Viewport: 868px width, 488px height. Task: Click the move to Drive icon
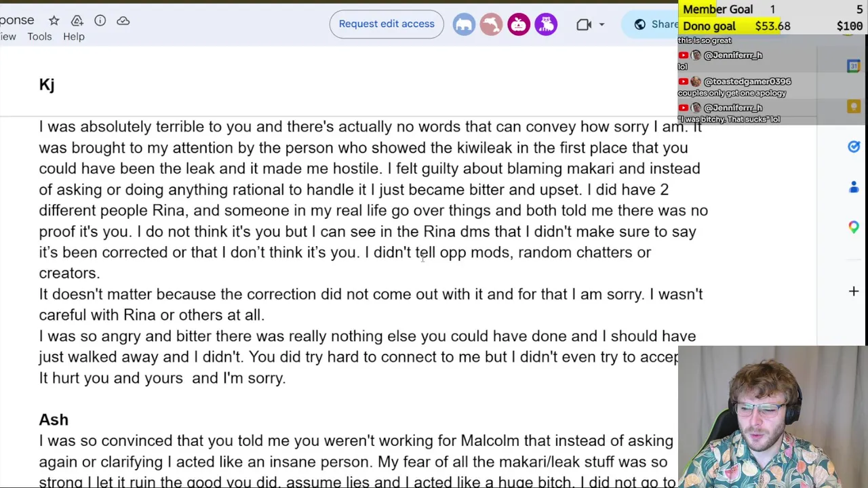coord(77,21)
